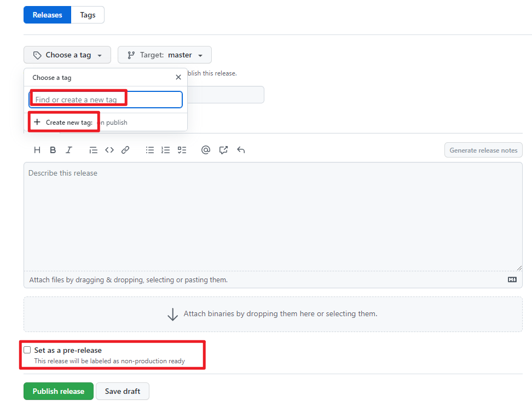Apply italic formatting

(x=69, y=150)
